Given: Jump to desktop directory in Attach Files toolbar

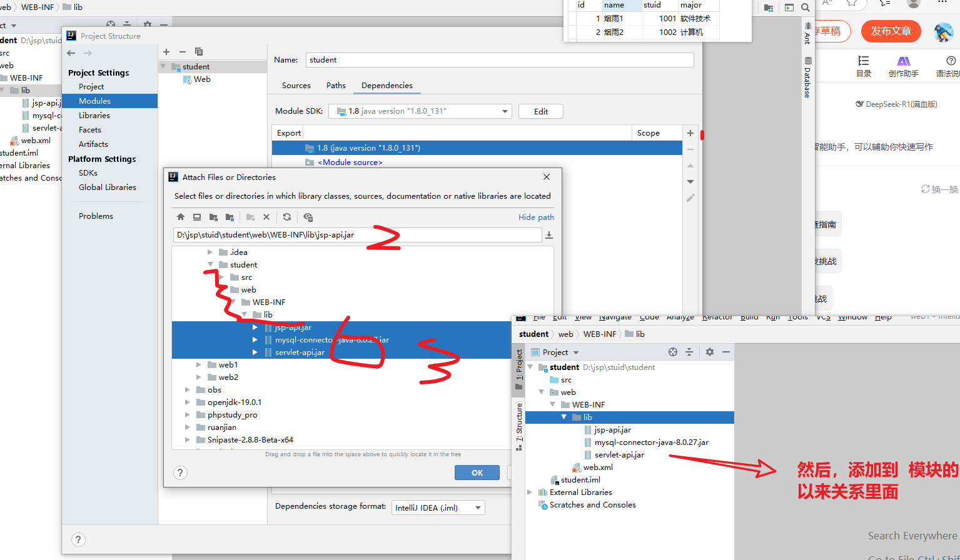Looking at the screenshot, I should click(197, 217).
